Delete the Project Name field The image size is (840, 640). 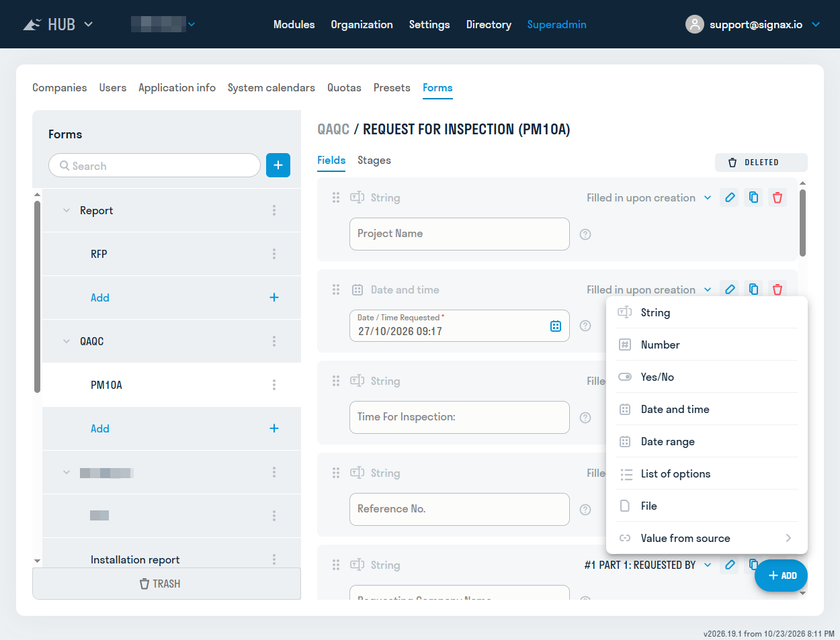tap(778, 197)
